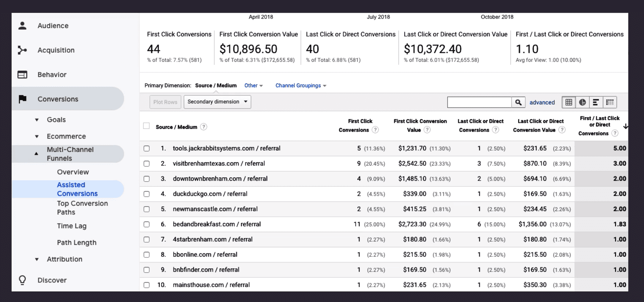Expand the Ecommerce submenu arrow
Image resolution: width=644 pixels, height=302 pixels.
(x=37, y=137)
